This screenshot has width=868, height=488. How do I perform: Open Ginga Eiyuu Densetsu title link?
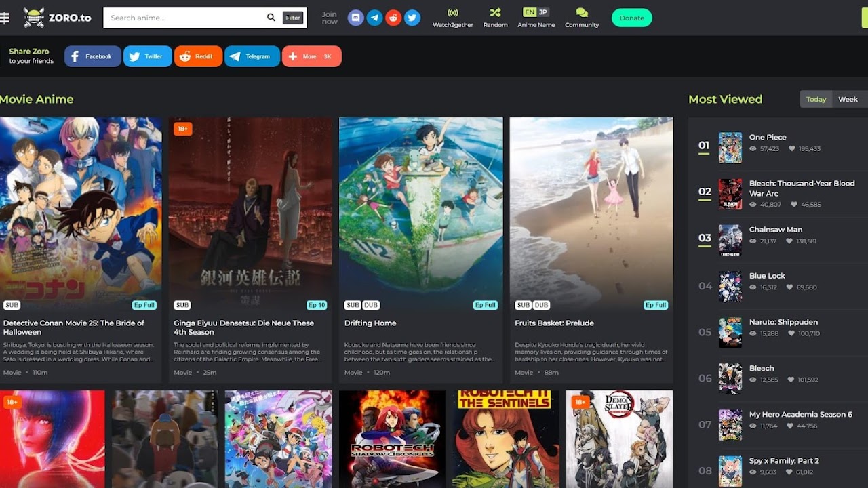pyautogui.click(x=244, y=327)
